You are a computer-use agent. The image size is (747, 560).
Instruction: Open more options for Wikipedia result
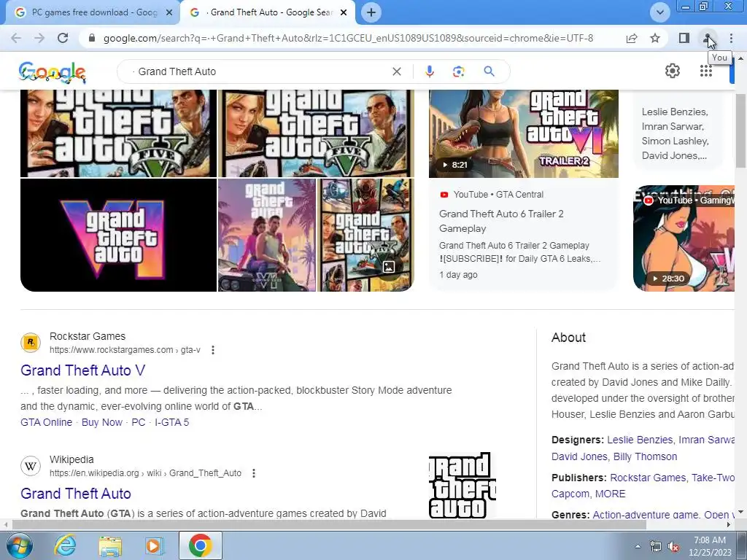coord(254,473)
